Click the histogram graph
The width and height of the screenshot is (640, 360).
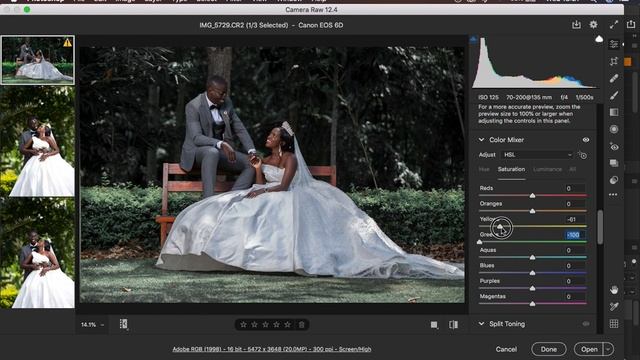535,63
